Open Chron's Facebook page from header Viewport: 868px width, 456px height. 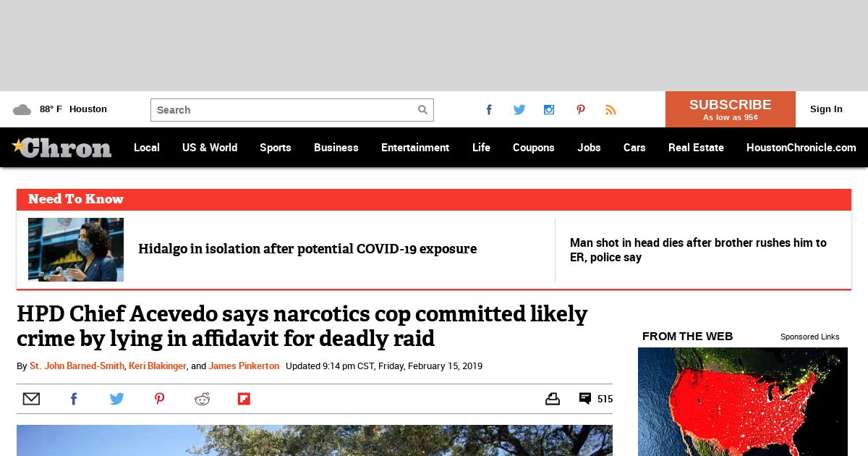489,110
